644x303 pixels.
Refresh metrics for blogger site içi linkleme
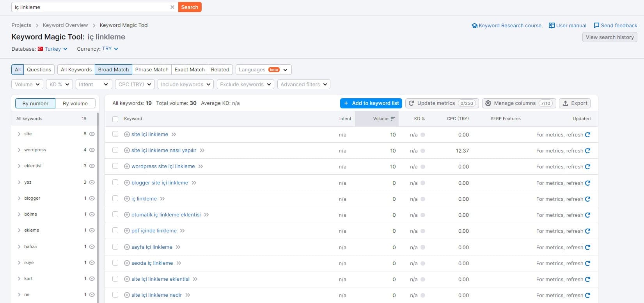tap(587, 183)
